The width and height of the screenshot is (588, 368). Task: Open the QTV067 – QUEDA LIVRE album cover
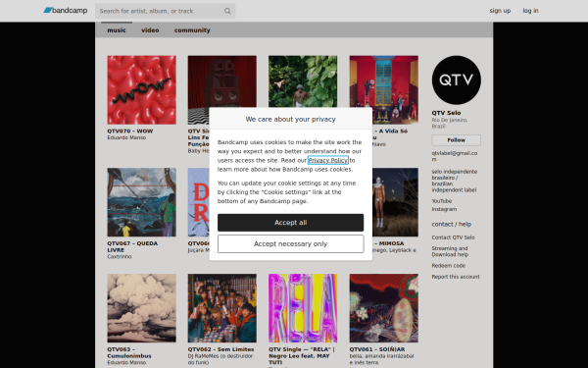point(141,202)
